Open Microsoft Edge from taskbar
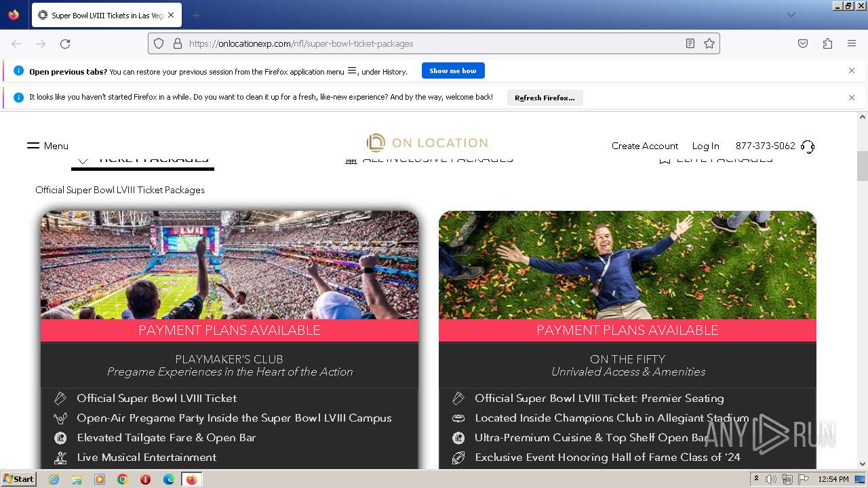This screenshot has width=868, height=488. [169, 479]
